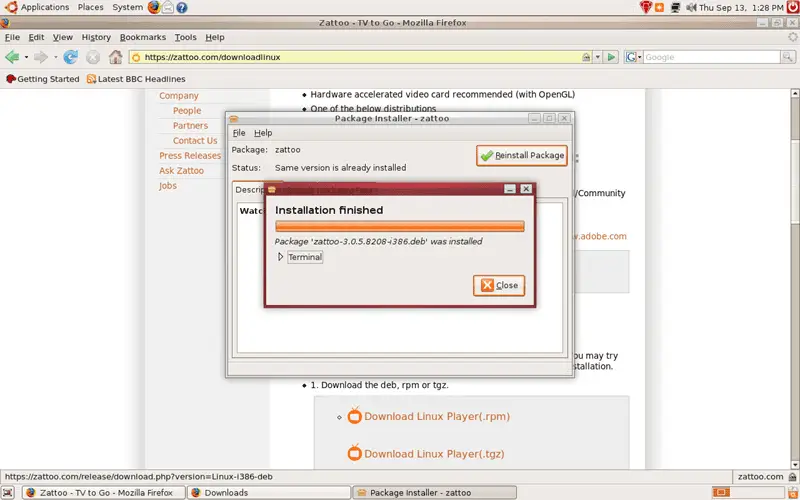This screenshot has height=500, width=800.
Task: Click the red shield tray icon
Action: [x=645, y=7]
